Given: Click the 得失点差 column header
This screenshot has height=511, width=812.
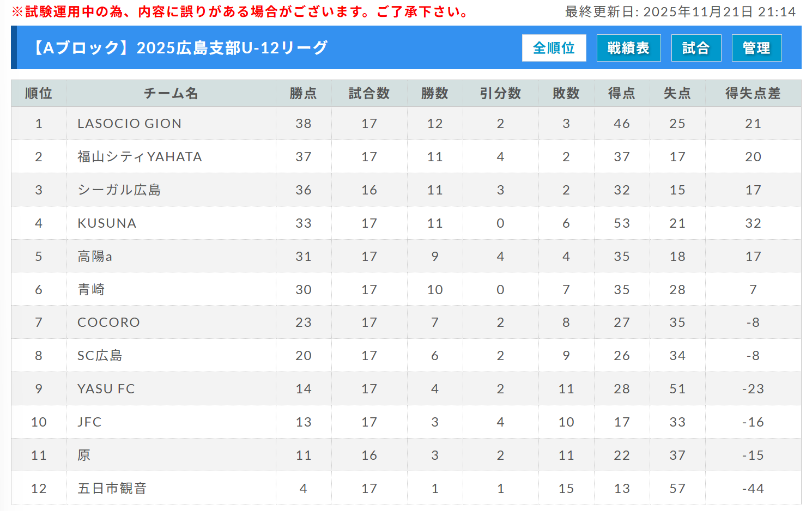Looking at the screenshot, I should coord(753,94).
